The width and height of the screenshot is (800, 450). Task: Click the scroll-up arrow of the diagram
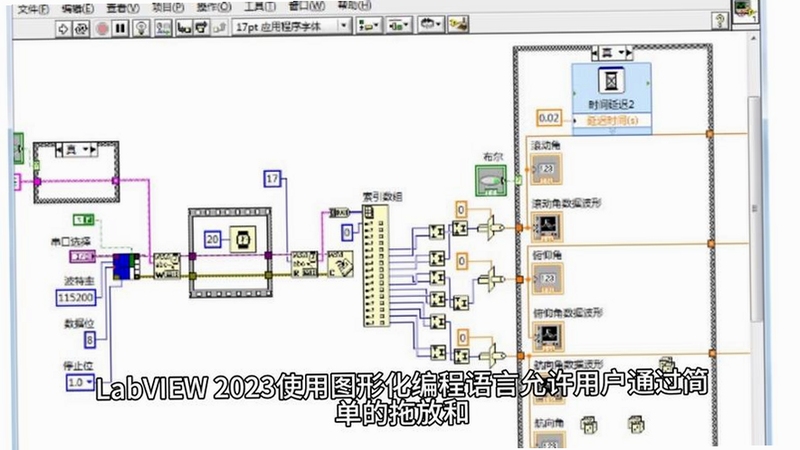pyautogui.click(x=754, y=38)
